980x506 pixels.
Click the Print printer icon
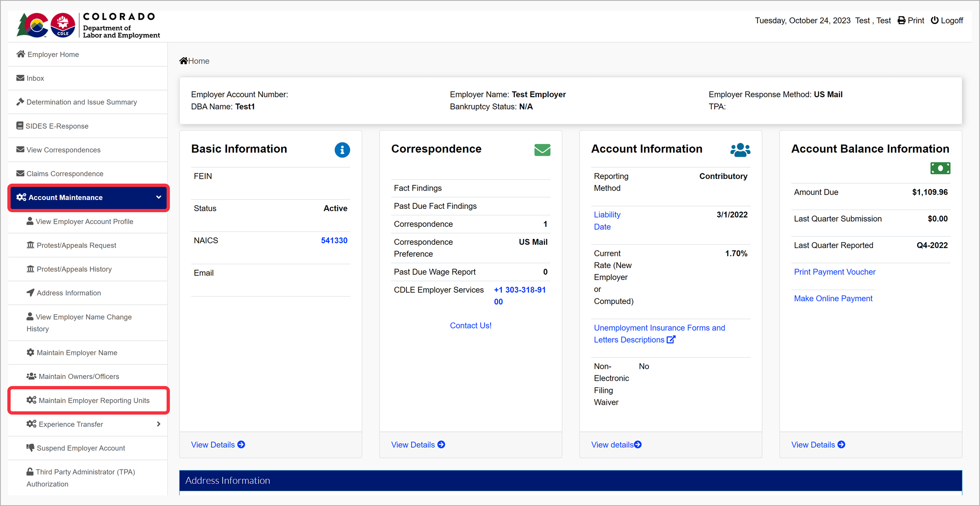(x=901, y=20)
